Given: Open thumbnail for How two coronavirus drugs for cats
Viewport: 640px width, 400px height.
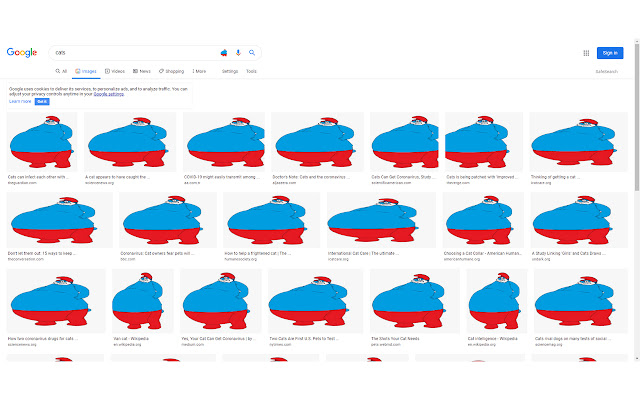Looking at the screenshot, I should tap(56, 301).
